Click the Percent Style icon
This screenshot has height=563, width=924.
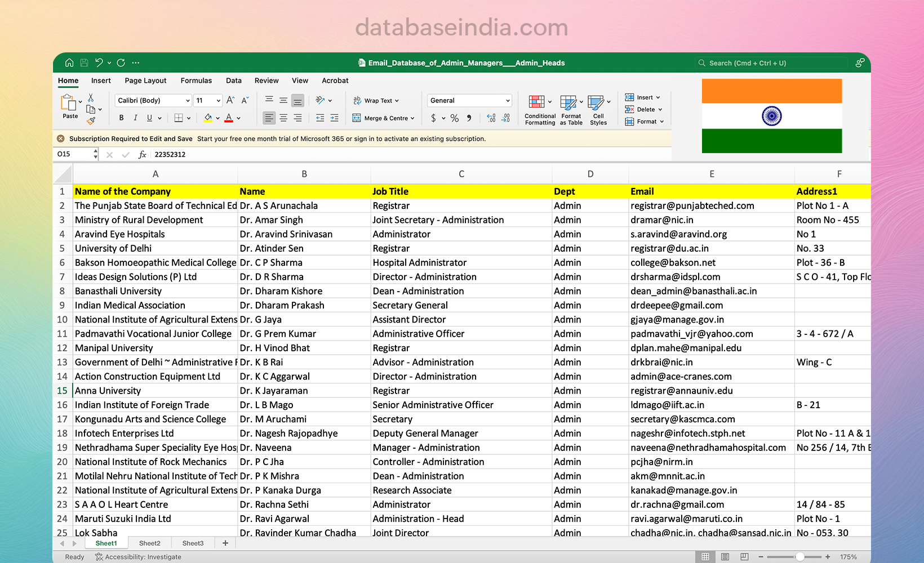[x=455, y=118]
